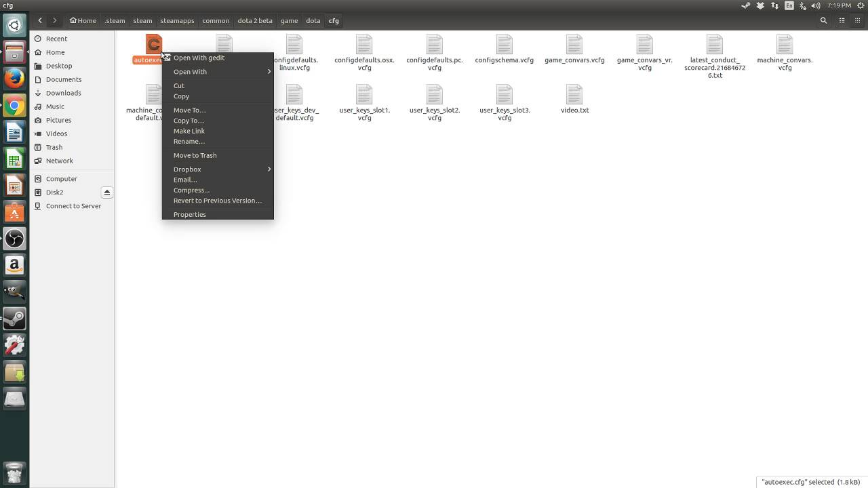Open the sound volume indicator
The height and width of the screenshot is (488, 868).
pyautogui.click(x=816, y=5)
